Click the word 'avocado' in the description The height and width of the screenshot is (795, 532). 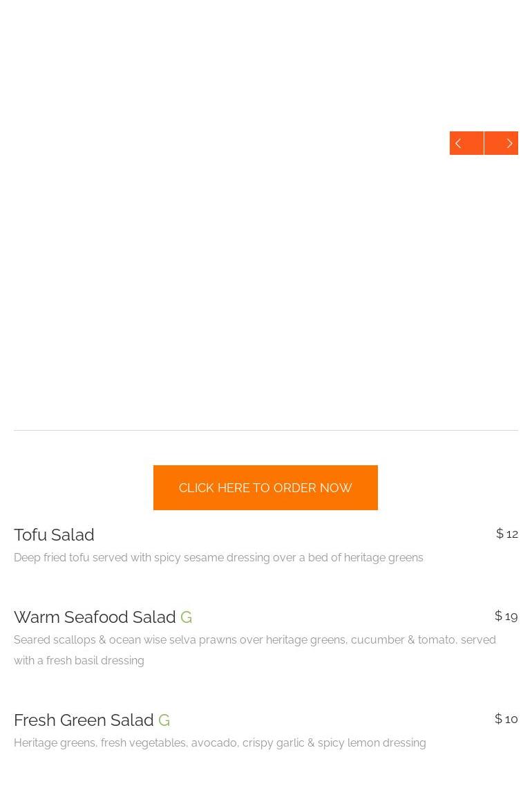213,743
